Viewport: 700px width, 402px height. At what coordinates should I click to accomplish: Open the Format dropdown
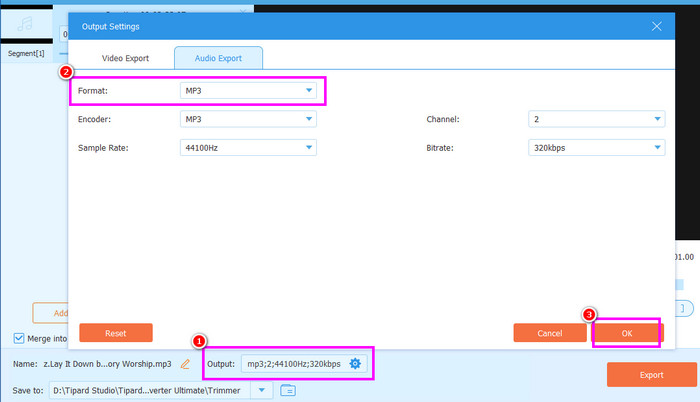tap(248, 91)
